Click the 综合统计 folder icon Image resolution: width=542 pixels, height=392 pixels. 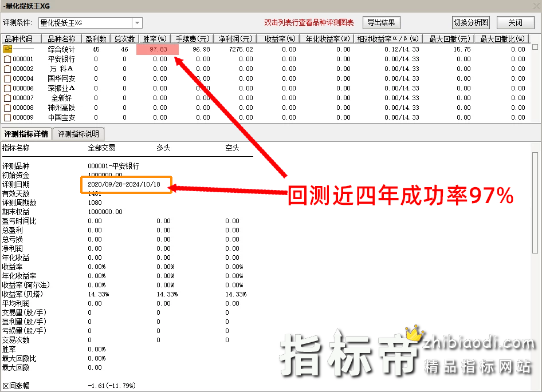coord(7,49)
